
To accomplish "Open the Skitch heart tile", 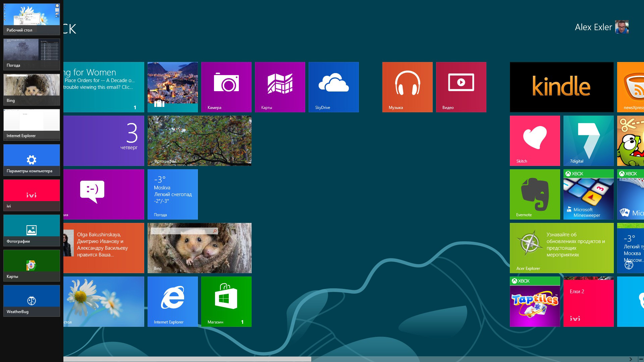I will tap(535, 140).
